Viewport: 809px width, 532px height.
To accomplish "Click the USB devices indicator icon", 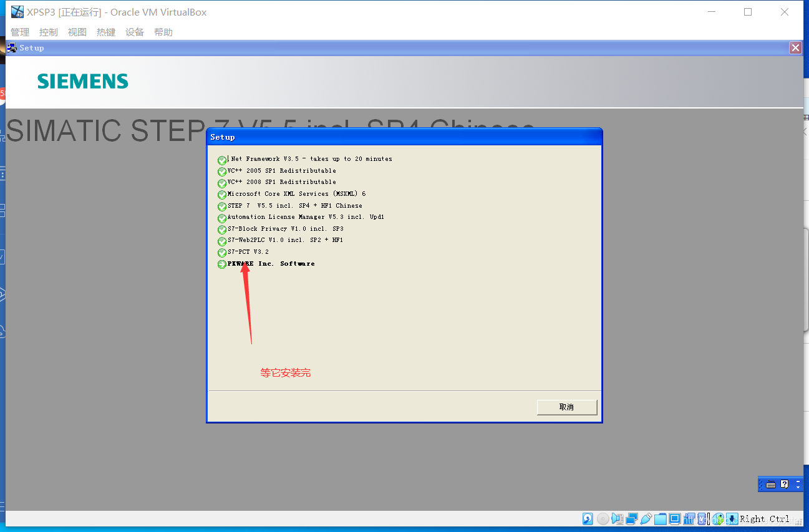I will (646, 519).
